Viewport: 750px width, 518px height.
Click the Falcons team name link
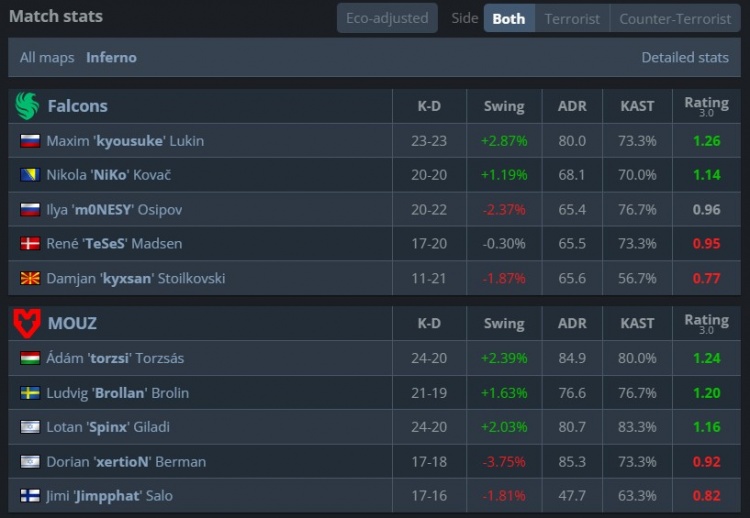(77, 105)
